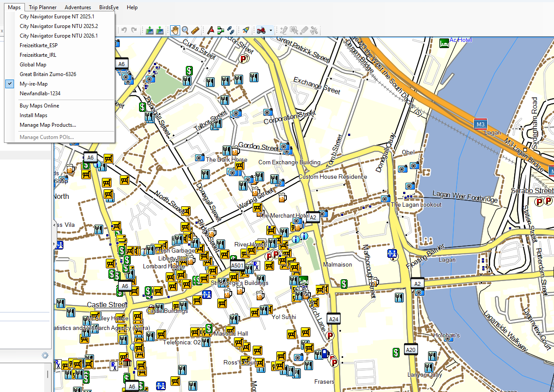Click the parking icon on Curtis Street
Image resolution: width=554 pixels, height=392 pixels.
pyautogui.click(x=243, y=58)
